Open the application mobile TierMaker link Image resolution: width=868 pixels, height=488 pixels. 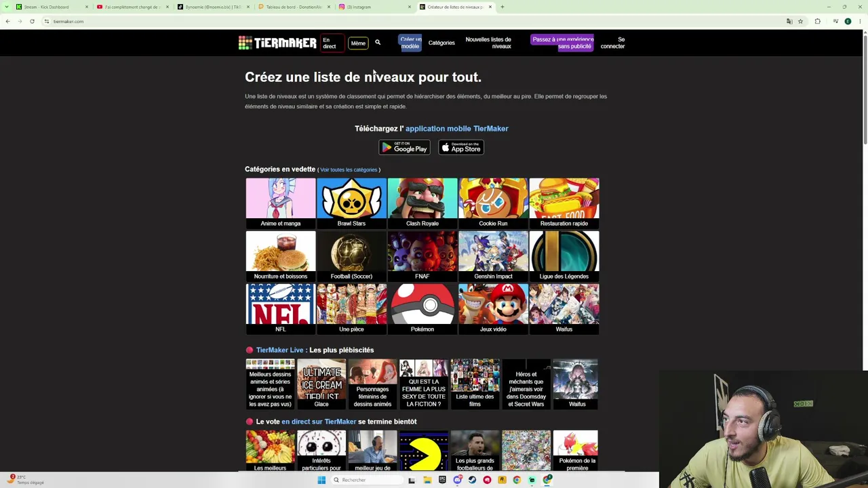(x=456, y=129)
